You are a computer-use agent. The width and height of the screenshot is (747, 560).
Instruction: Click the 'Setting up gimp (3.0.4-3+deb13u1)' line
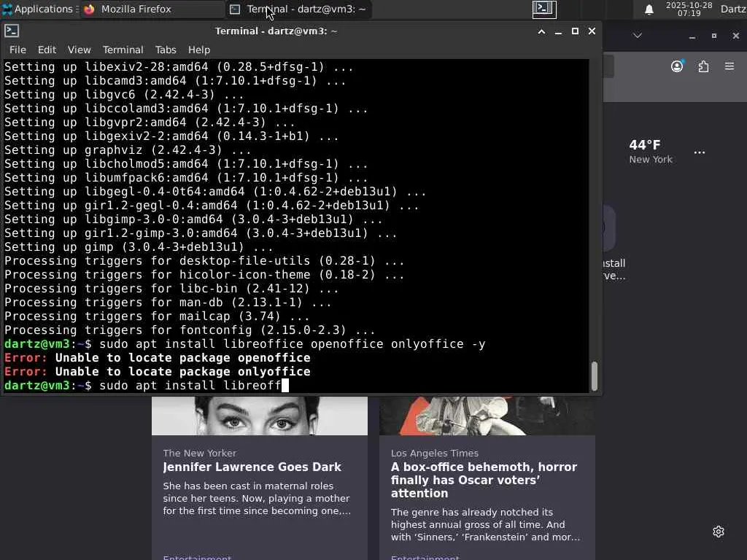click(x=139, y=246)
